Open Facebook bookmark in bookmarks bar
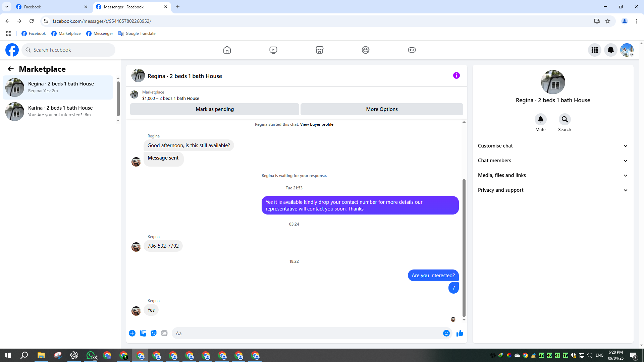 [x=34, y=34]
